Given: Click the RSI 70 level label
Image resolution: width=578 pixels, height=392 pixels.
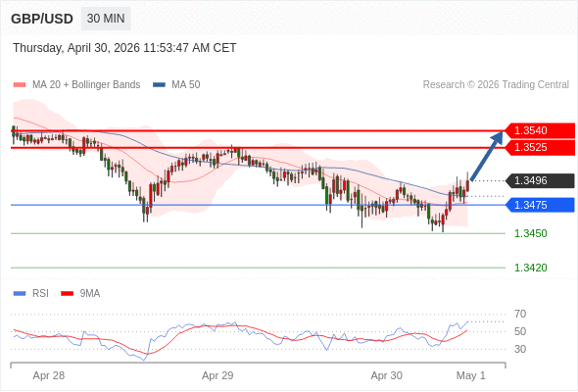Looking at the screenshot, I should pos(520,315).
